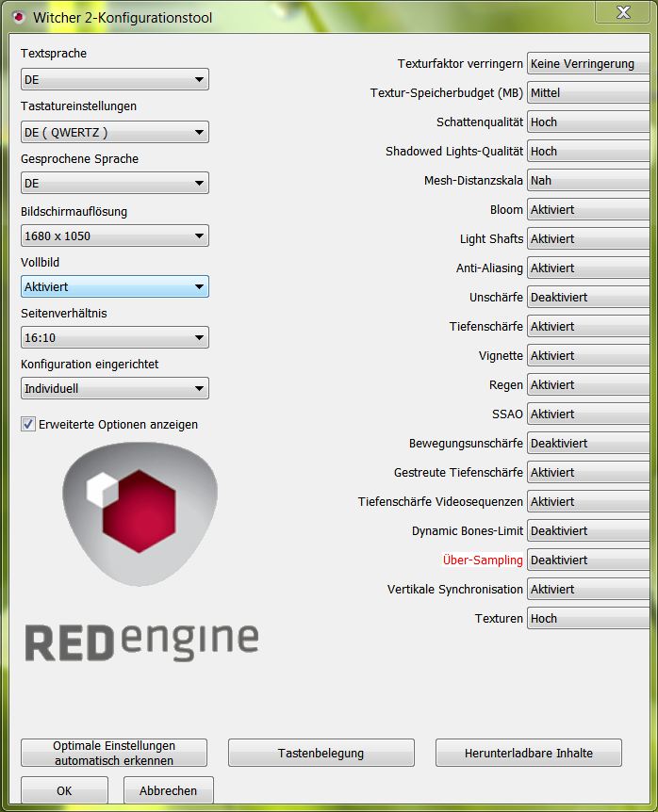658x812 pixels.
Task: Open the Texturfaktor verringern combo box
Action: click(588, 64)
